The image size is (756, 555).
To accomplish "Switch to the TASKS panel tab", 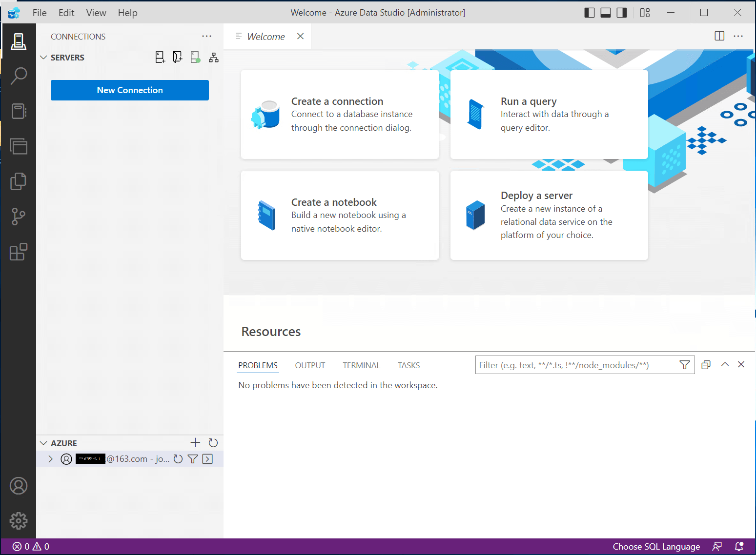I will [x=409, y=365].
